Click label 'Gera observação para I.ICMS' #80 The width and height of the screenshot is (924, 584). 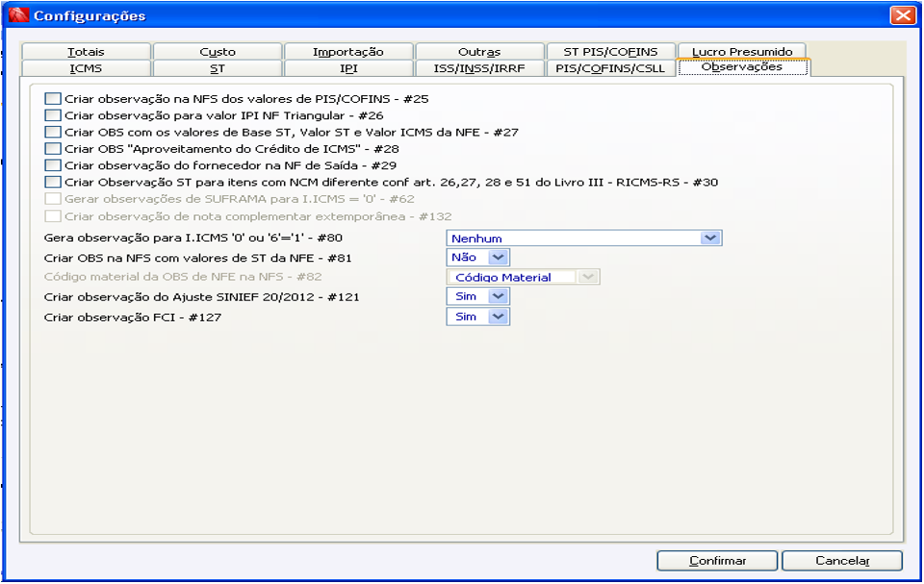click(x=193, y=238)
